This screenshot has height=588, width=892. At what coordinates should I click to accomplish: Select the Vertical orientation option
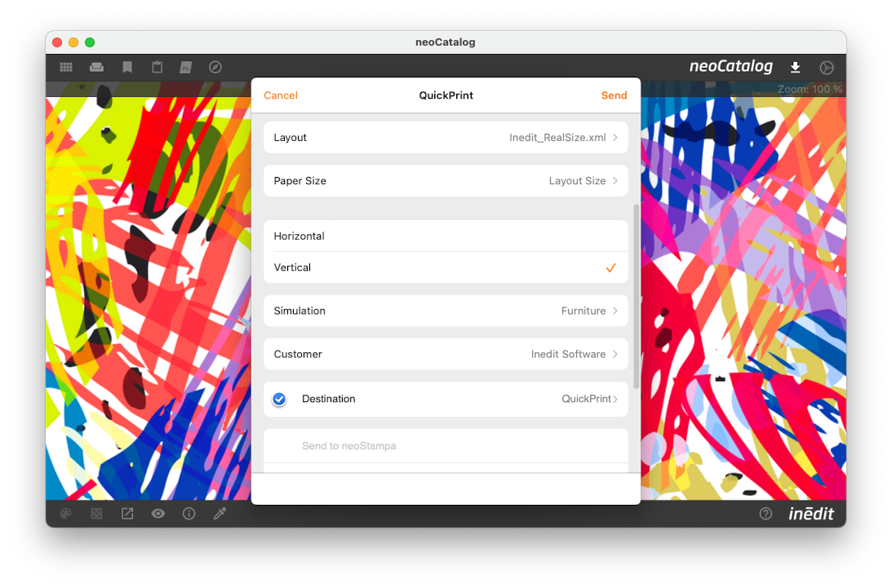[446, 267]
